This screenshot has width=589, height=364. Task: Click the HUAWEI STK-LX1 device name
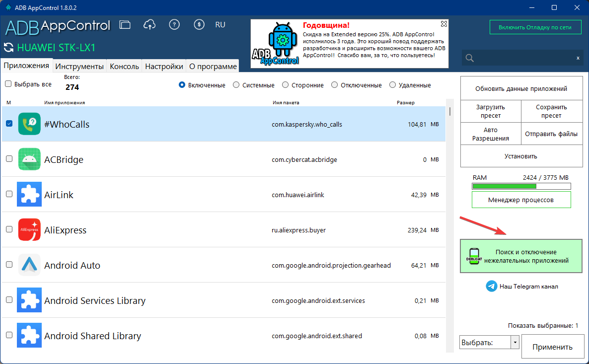click(56, 48)
